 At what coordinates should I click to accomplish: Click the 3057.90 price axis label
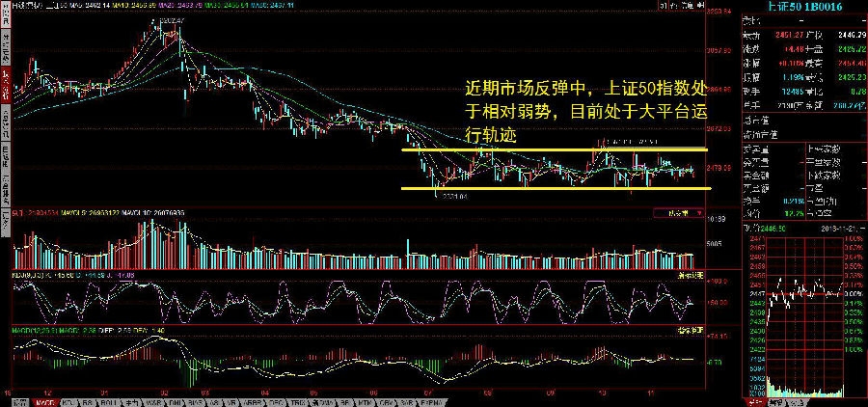coord(720,50)
